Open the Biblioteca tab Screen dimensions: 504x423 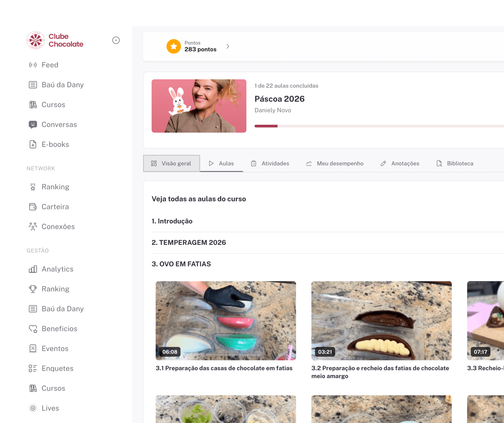click(455, 164)
